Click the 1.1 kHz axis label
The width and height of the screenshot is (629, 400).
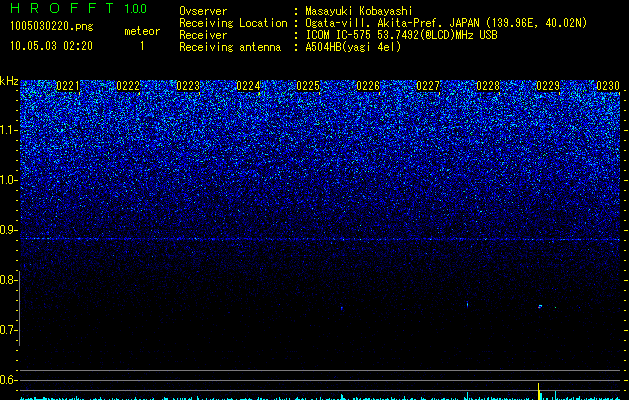click(7, 130)
